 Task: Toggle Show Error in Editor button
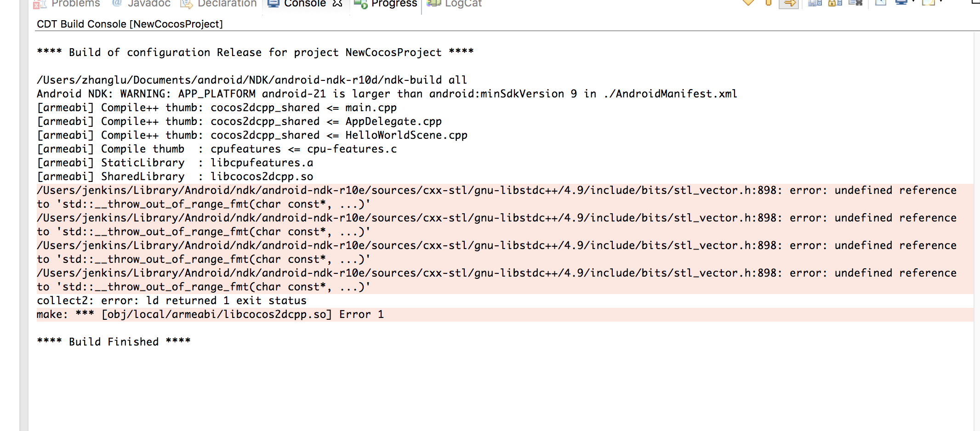(x=789, y=3)
